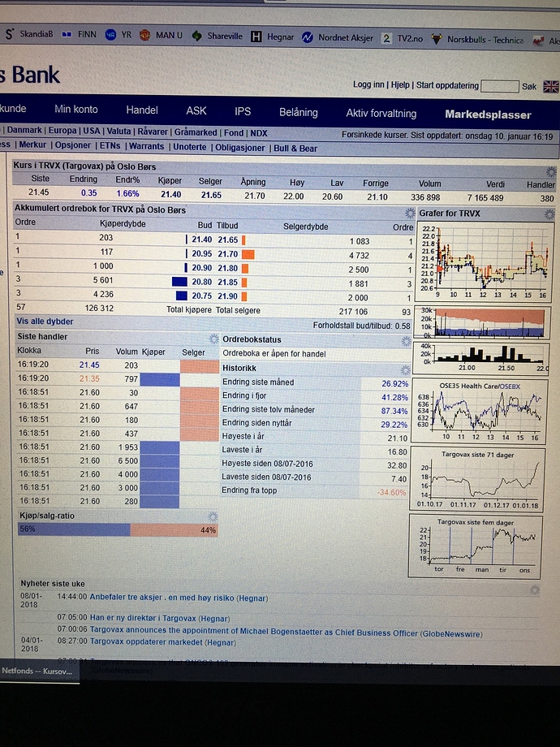Open Danmark market submenu
The height and width of the screenshot is (747, 560).
(24, 130)
